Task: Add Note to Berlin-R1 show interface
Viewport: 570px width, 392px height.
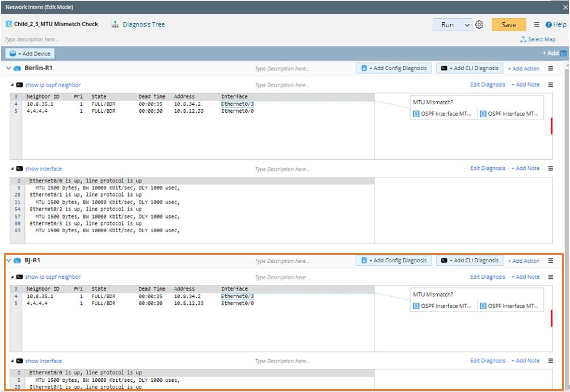Action: point(525,168)
